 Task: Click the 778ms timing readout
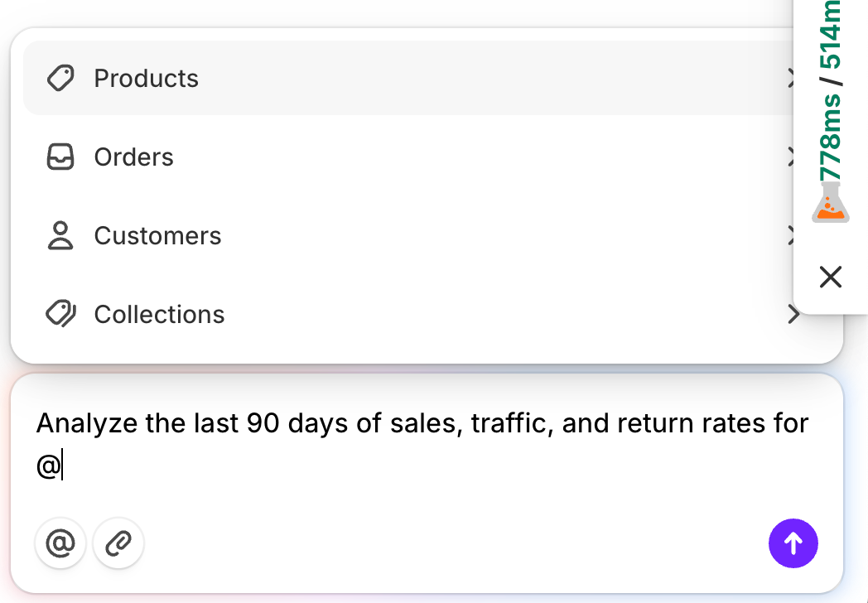(830, 137)
